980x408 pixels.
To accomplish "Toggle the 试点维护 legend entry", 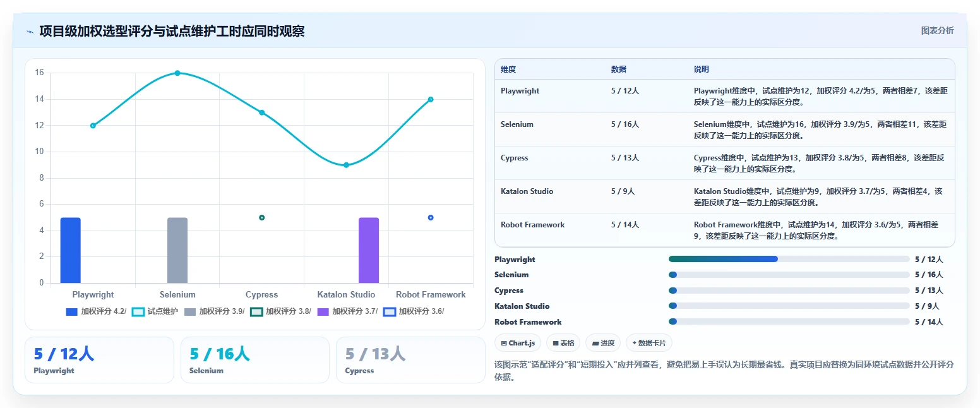I will coord(155,311).
